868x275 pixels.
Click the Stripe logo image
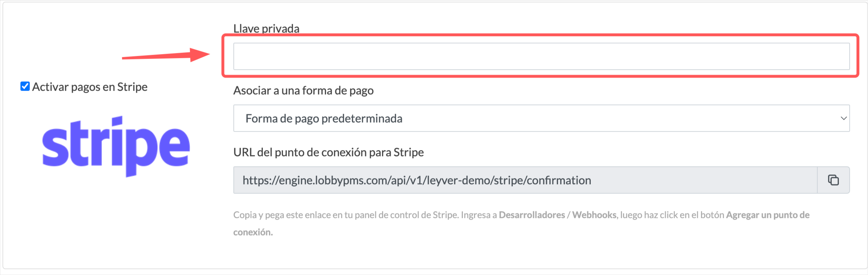[116, 146]
